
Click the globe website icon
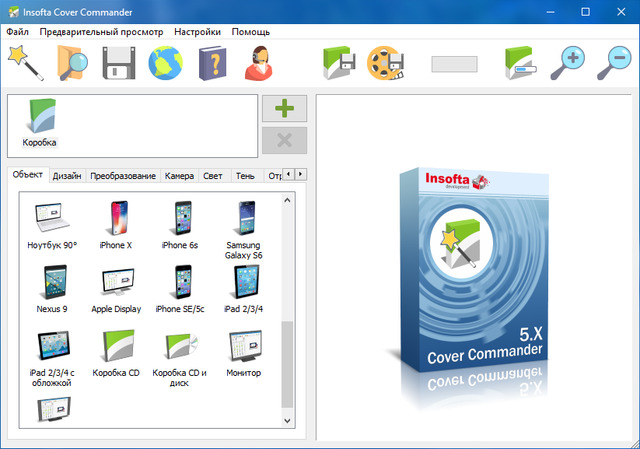(x=165, y=63)
